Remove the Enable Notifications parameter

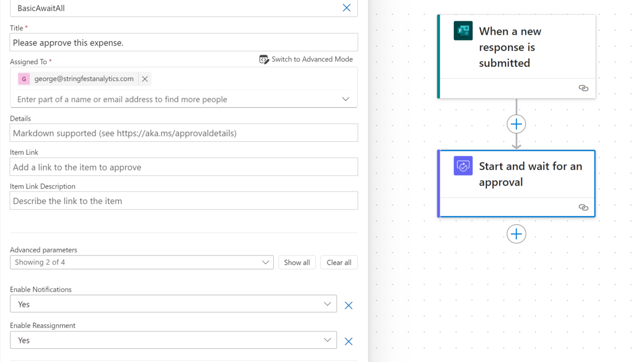point(348,305)
